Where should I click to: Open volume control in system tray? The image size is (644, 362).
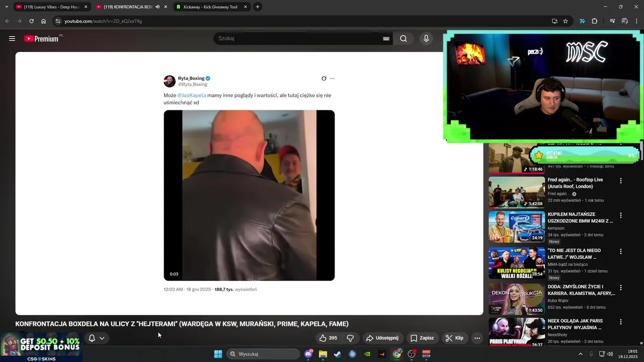[x=610, y=354]
